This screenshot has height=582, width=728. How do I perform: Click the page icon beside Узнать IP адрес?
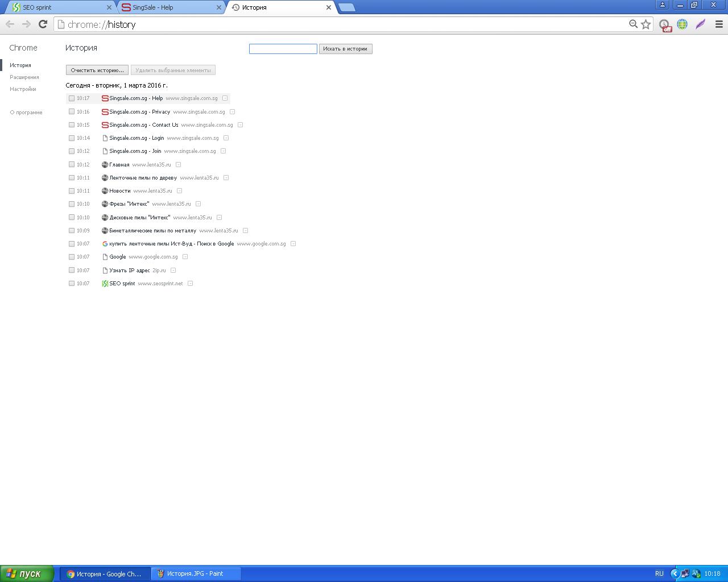click(x=105, y=271)
